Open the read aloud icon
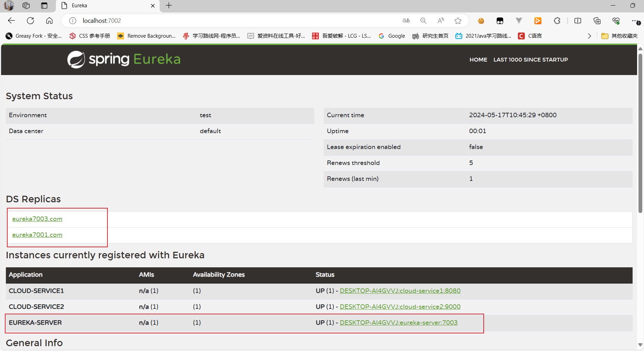 (x=441, y=21)
